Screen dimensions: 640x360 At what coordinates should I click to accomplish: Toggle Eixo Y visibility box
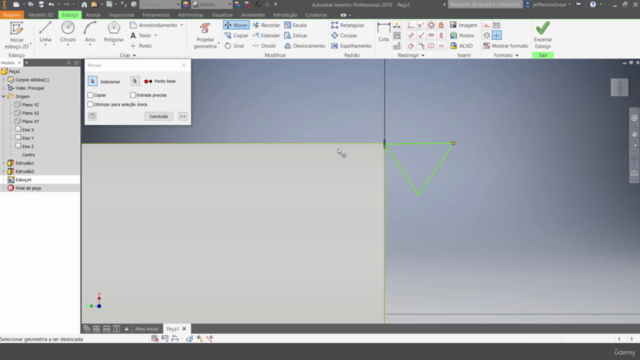tap(18, 138)
